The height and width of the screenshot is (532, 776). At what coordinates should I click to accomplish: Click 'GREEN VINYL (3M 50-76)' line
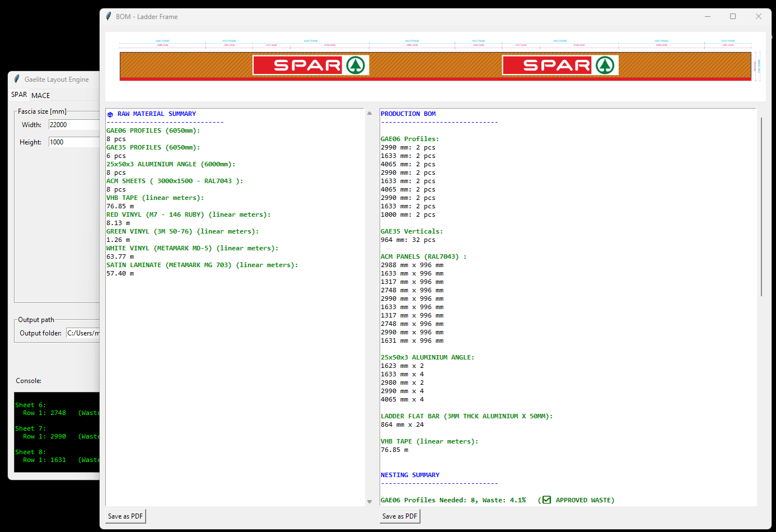tap(183, 231)
